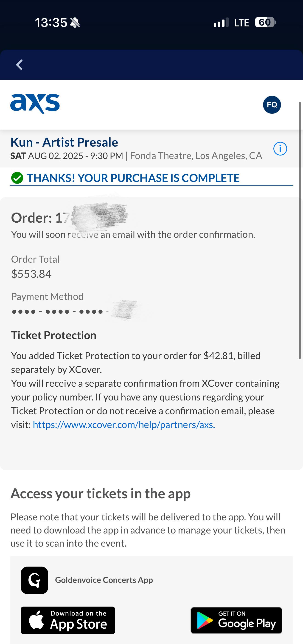Select the Ticket Protection heading
The width and height of the screenshot is (303, 644).
click(54, 335)
